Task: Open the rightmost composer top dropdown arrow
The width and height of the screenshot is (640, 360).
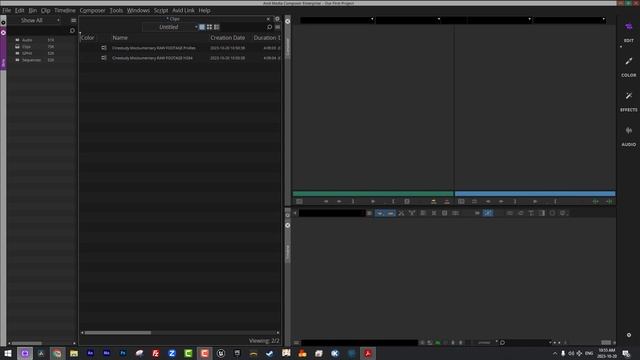Action: (x=604, y=19)
